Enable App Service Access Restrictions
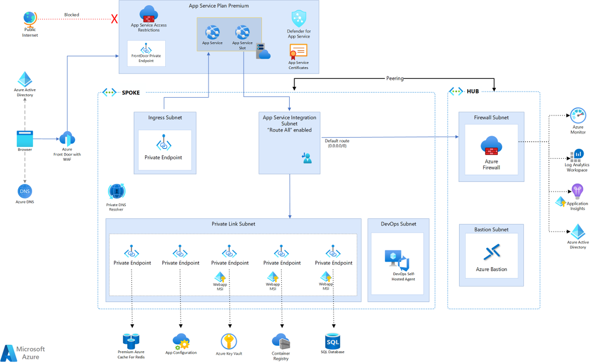The width and height of the screenshot is (592, 364). 148,18
